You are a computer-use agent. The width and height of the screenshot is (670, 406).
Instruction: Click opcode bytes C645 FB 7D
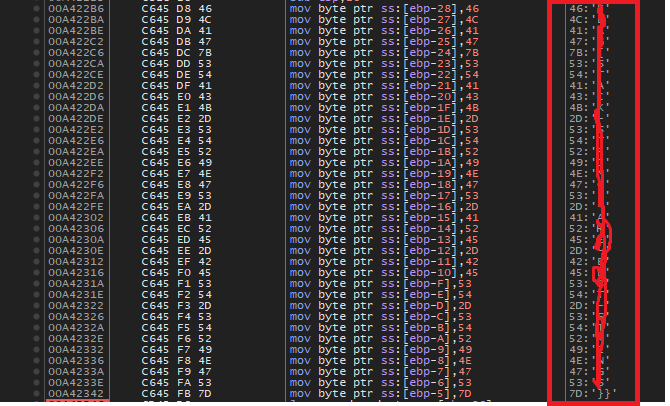click(x=176, y=394)
